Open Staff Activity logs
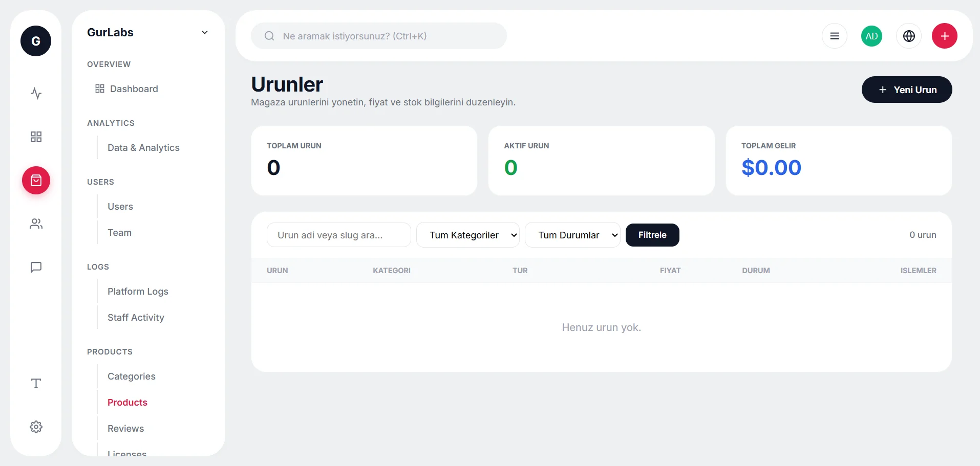980x466 pixels. [x=136, y=317]
